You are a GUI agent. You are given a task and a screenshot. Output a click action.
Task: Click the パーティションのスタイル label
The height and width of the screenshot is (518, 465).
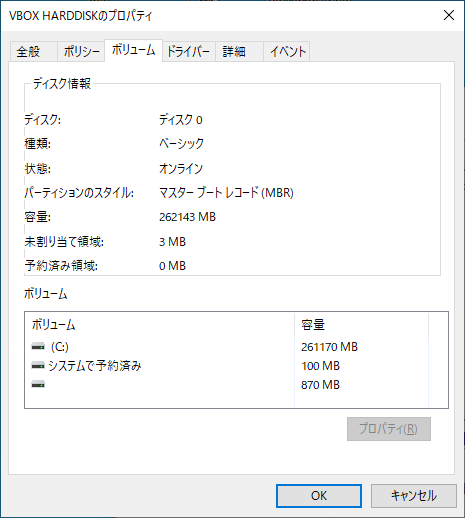pyautogui.click(x=79, y=193)
